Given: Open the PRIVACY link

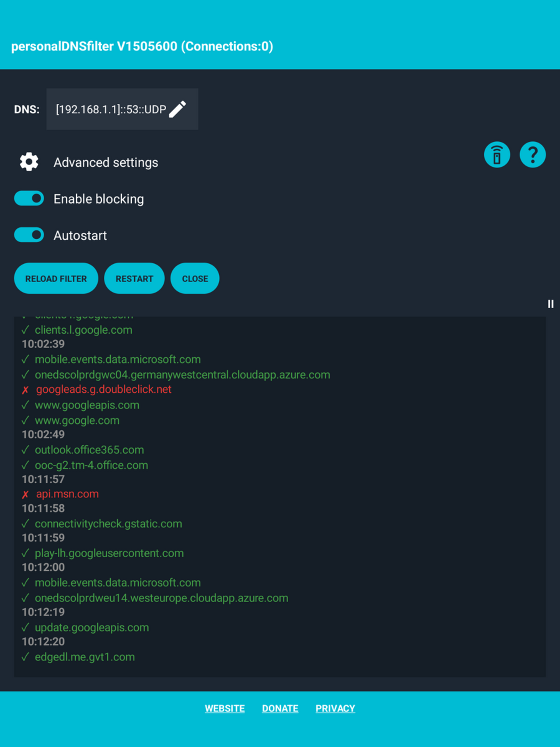Looking at the screenshot, I should pyautogui.click(x=335, y=708).
